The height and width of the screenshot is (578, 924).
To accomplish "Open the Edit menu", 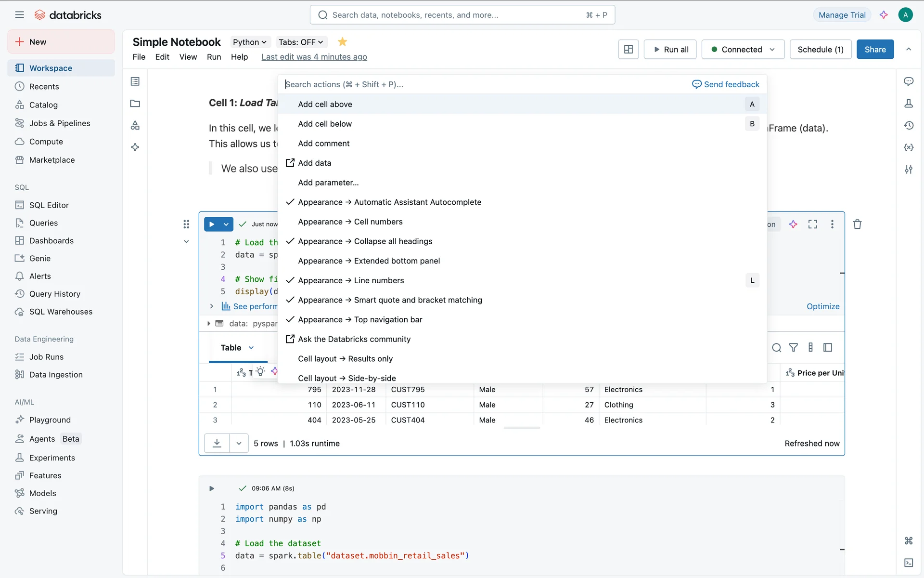I will pos(162,57).
